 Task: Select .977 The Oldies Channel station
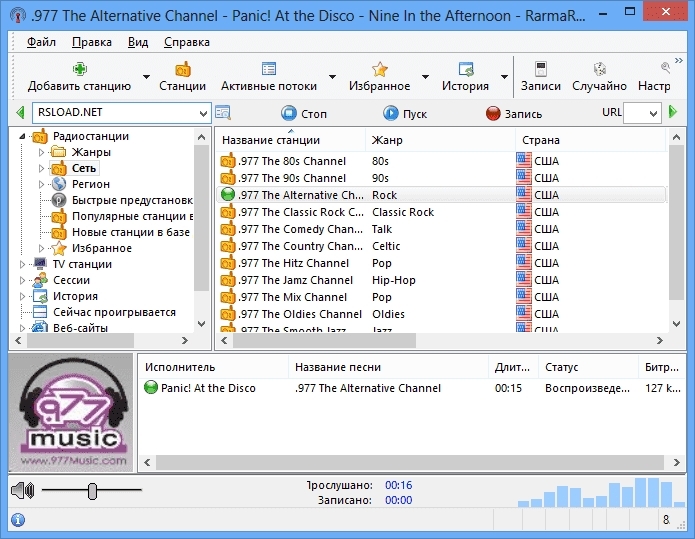tap(300, 314)
